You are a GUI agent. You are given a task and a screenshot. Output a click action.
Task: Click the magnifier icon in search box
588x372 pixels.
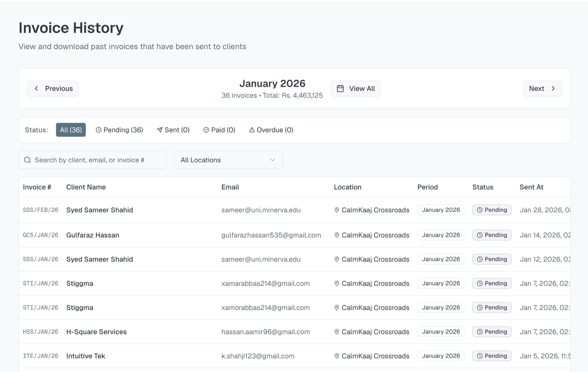(27, 160)
